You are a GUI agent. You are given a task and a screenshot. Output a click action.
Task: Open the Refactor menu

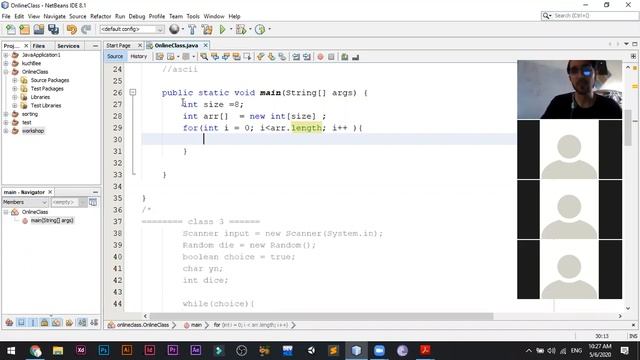[100, 16]
